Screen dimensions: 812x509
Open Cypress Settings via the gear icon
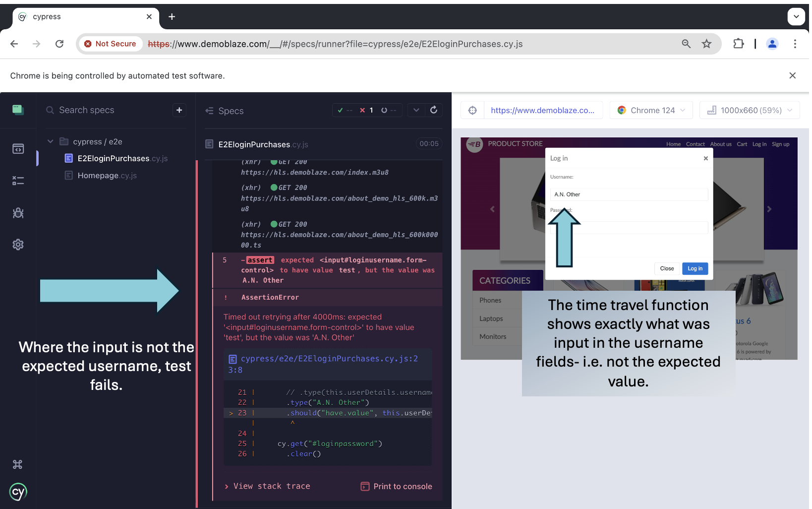pyautogui.click(x=18, y=244)
